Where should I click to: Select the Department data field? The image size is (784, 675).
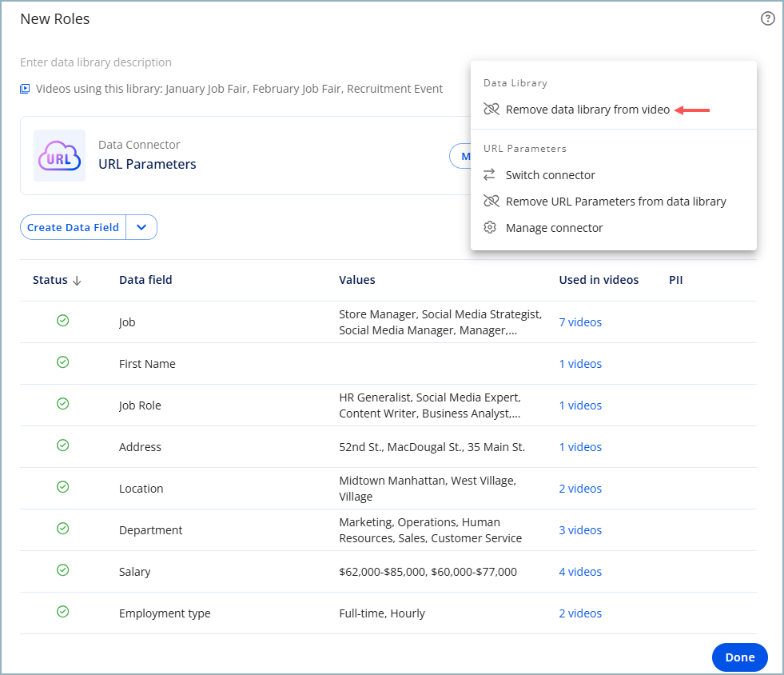click(x=150, y=530)
